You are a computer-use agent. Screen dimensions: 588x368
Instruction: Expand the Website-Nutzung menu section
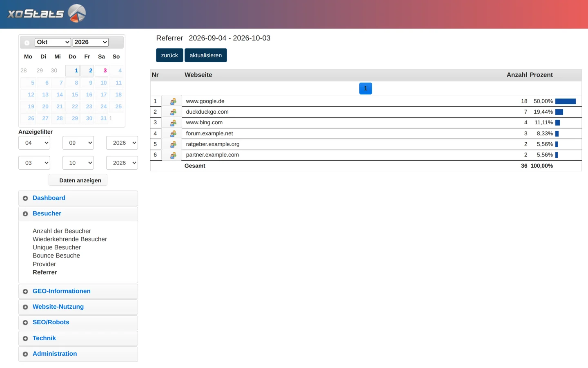78,307
